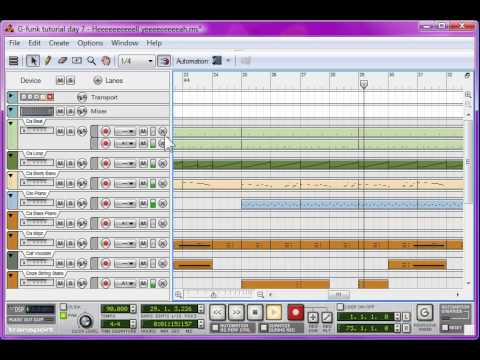Click the sequencer vertical scrollbar
Screen dimensions: 480x360
point(468,162)
